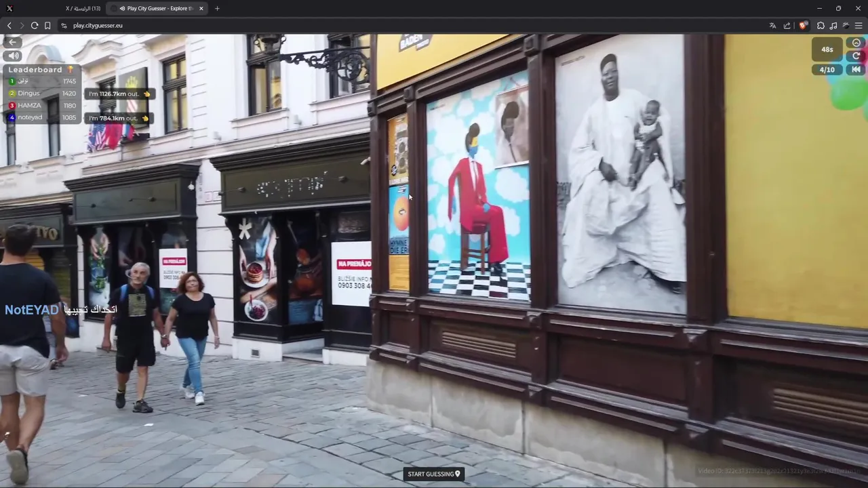Open the browser hamburger menu
The height and width of the screenshot is (488, 868).
(x=859, y=26)
